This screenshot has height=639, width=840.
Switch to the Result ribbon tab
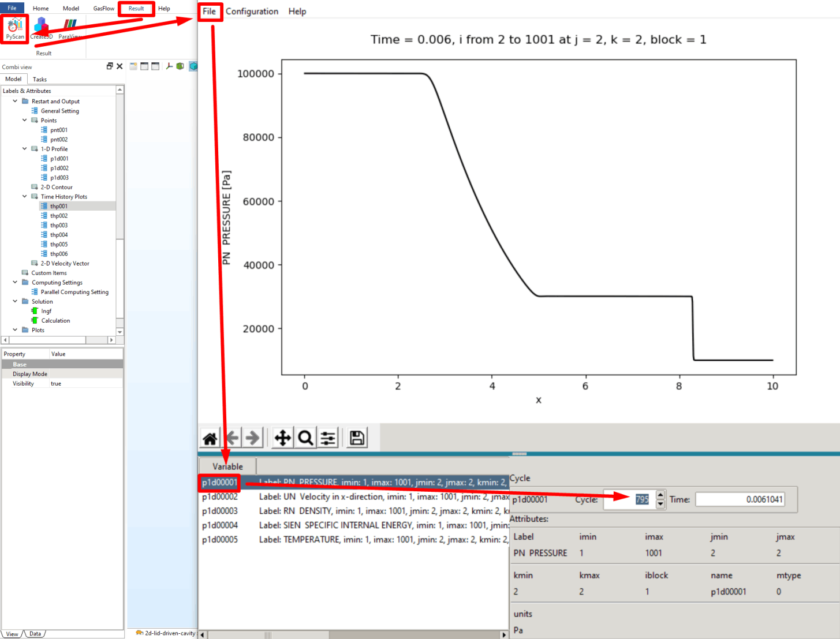click(x=136, y=9)
